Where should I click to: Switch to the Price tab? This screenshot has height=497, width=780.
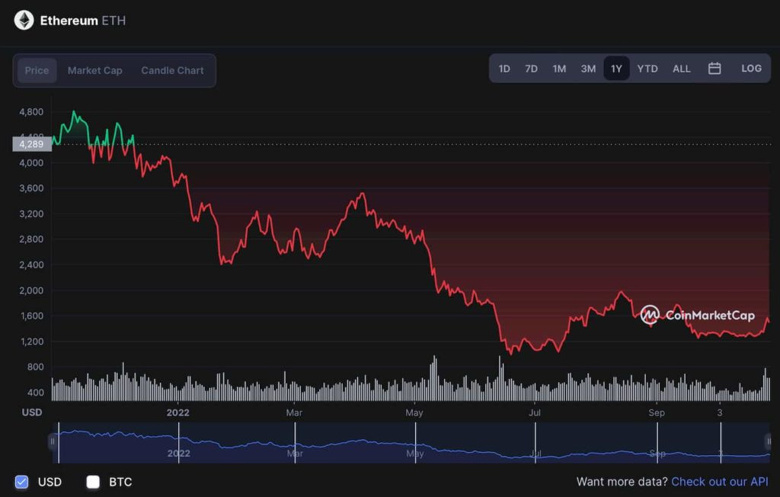click(x=37, y=71)
